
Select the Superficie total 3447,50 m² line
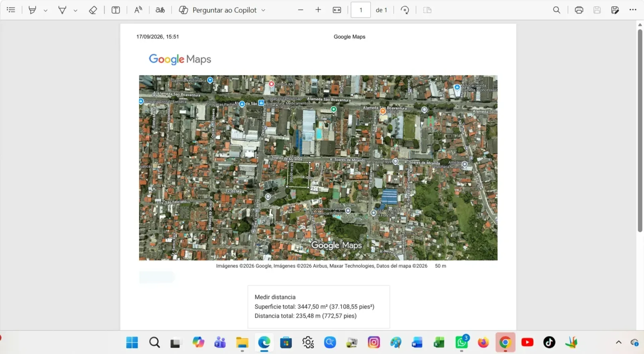[x=315, y=307]
